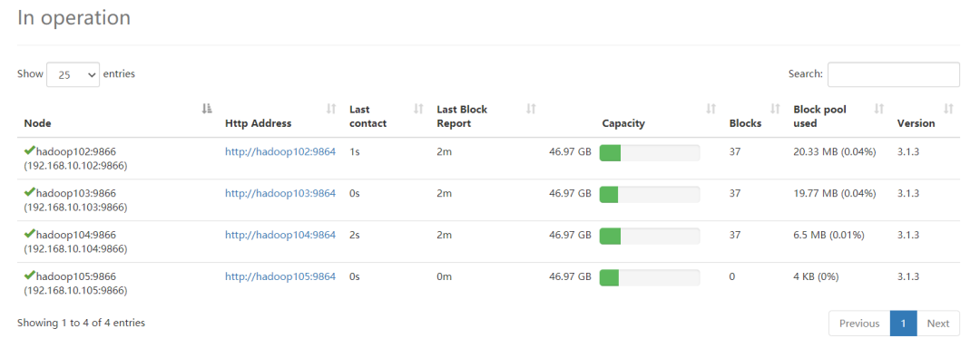980x358 pixels.
Task: Click the Version column sort arrows
Action: tap(948, 110)
